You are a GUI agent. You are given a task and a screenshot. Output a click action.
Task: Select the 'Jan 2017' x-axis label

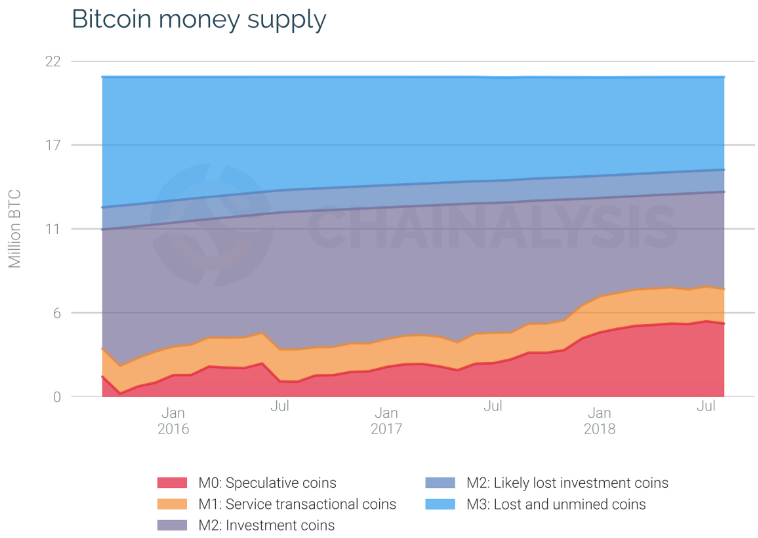[386, 419]
